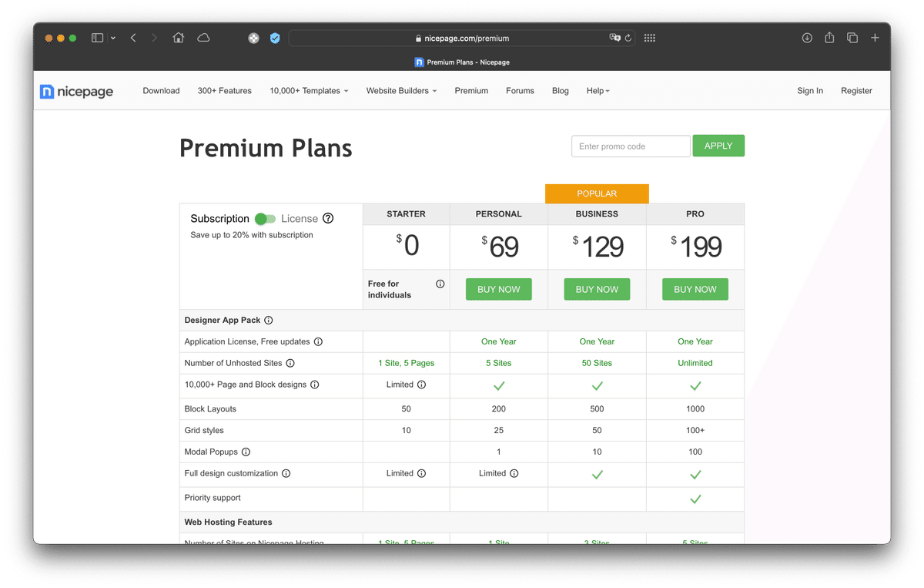This screenshot has height=588, width=924.
Task: Click the round extension icon beside shield
Action: click(253, 38)
